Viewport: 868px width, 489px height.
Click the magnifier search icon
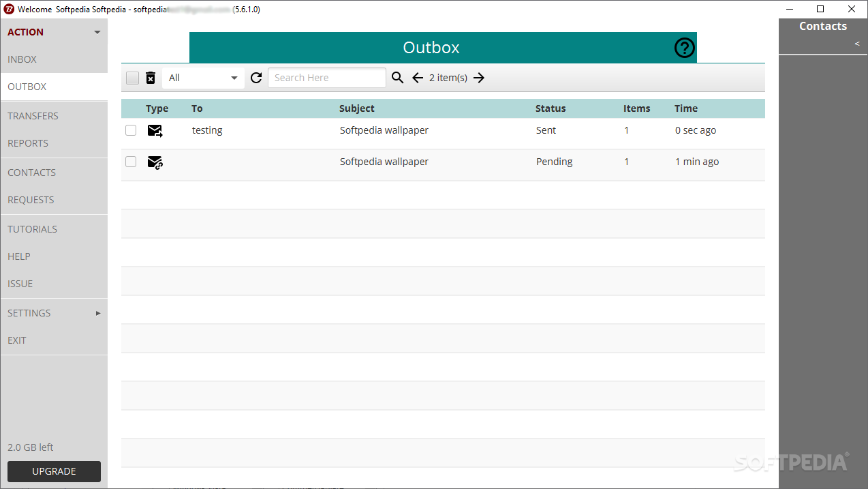(398, 78)
